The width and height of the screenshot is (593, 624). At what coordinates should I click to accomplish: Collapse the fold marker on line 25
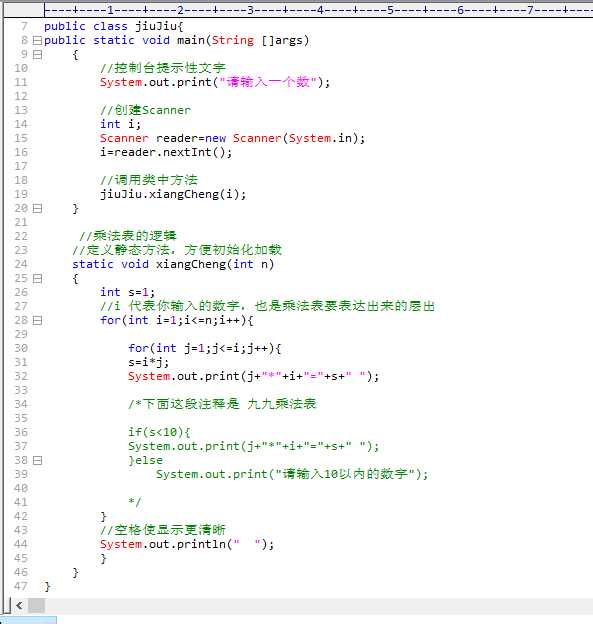(x=37, y=278)
